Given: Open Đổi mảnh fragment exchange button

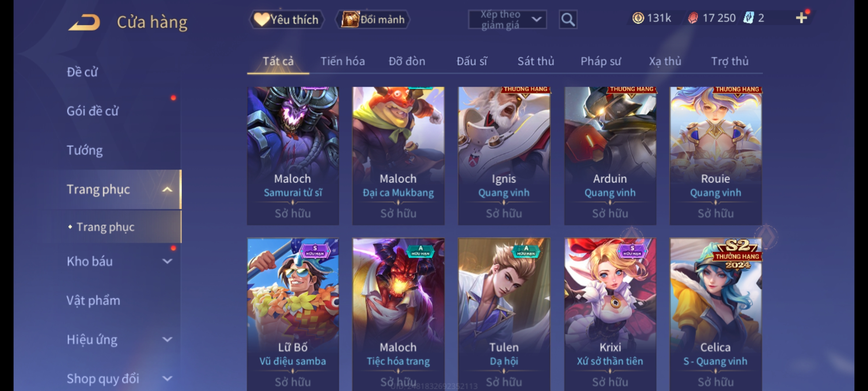Looking at the screenshot, I should [373, 20].
